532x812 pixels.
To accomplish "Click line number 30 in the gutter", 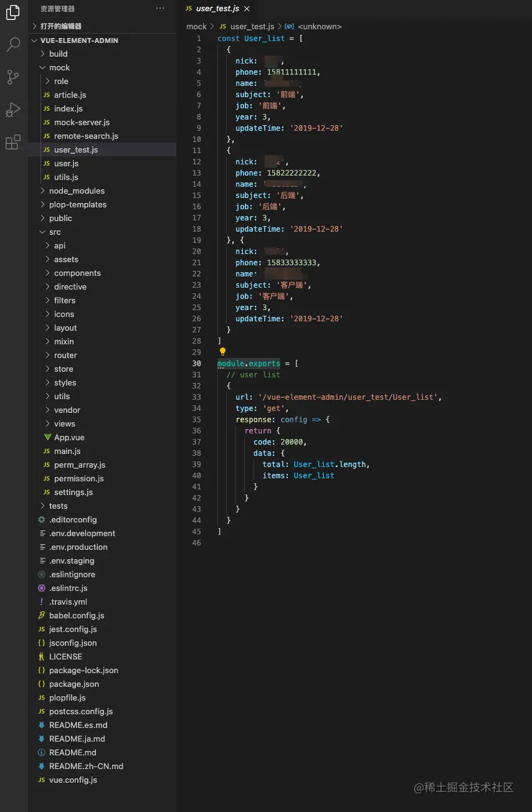I will (x=197, y=364).
